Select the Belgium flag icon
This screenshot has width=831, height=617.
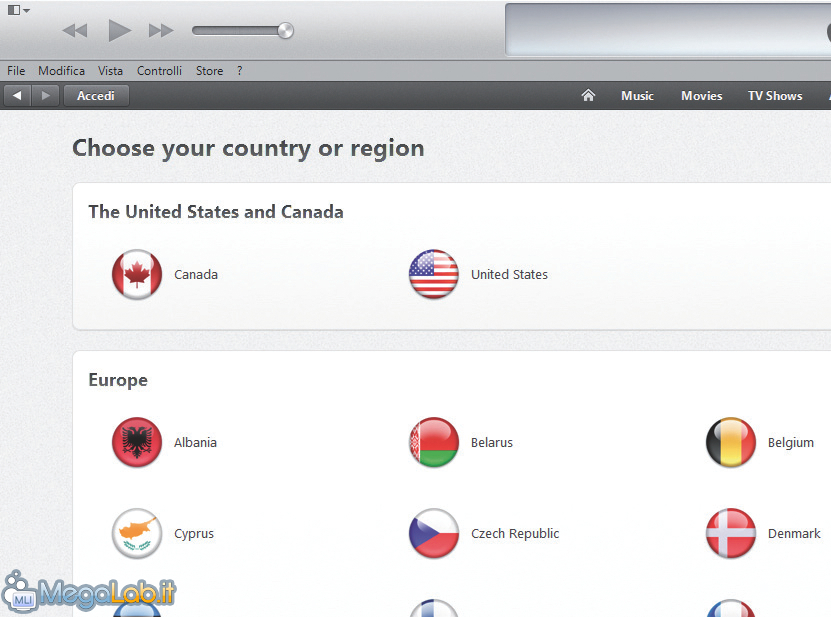730,442
